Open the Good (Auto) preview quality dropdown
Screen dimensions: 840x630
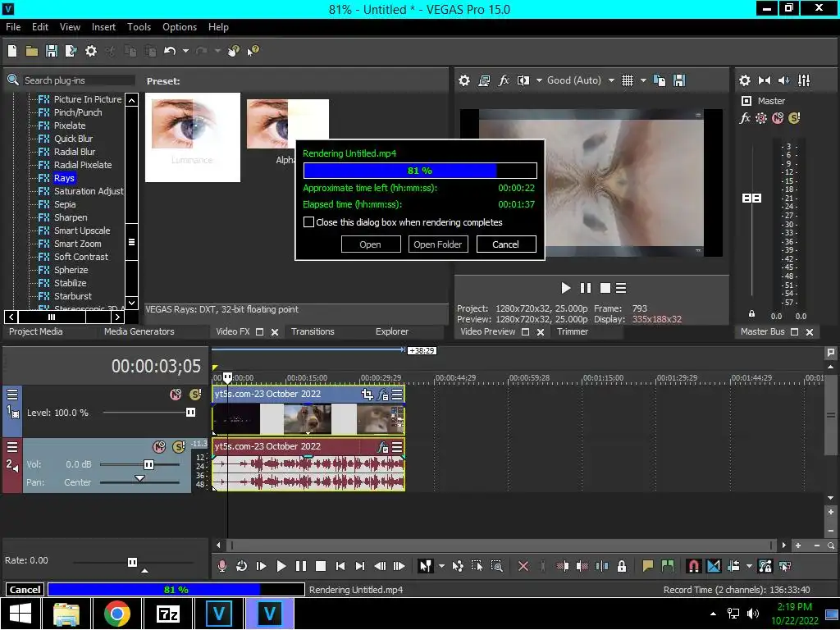click(611, 80)
